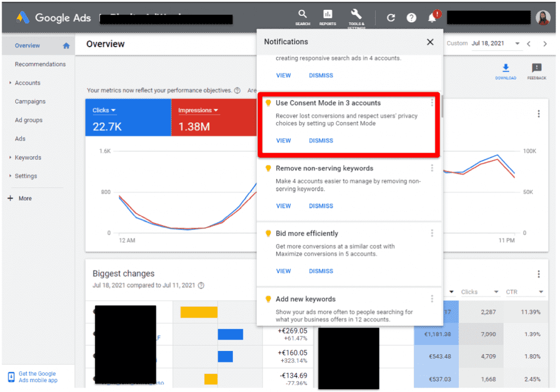Open the Impressions metric dropdown
This screenshot has height=392, width=560.
[198, 110]
